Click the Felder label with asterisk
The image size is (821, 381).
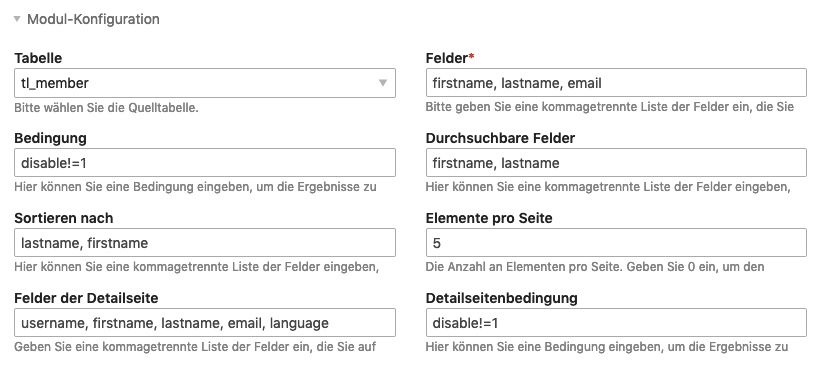point(450,58)
